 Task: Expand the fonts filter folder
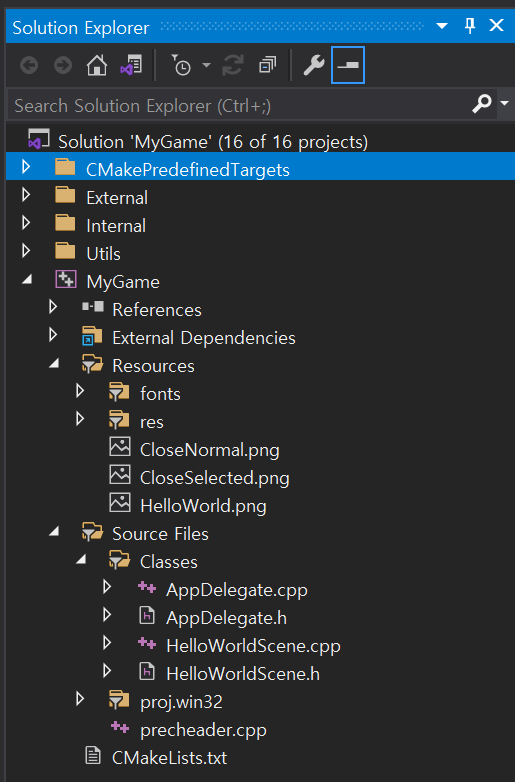(x=80, y=391)
